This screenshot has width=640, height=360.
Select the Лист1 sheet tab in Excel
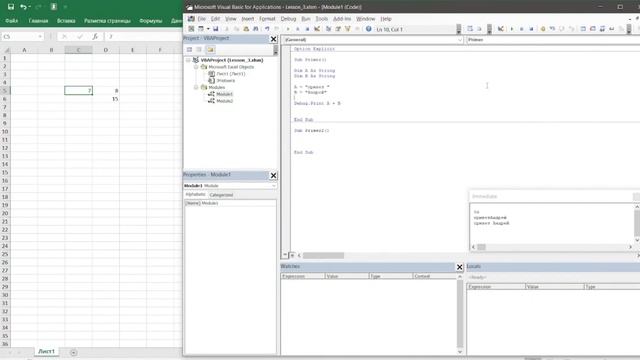point(46,351)
